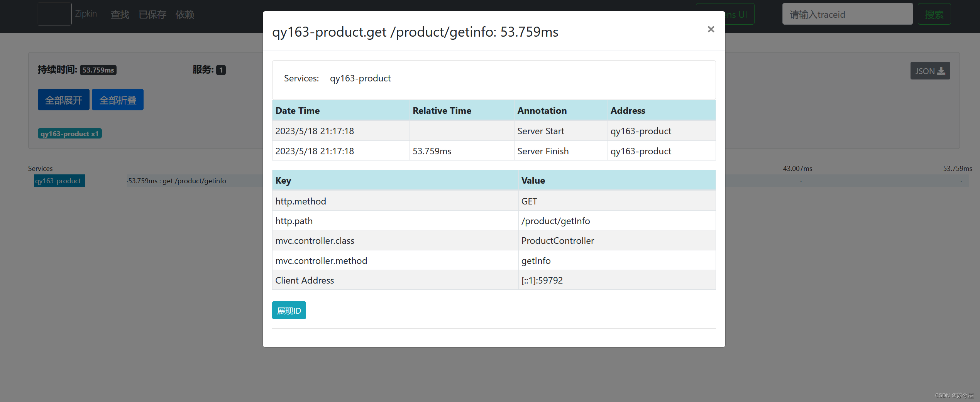980x402 pixels.
Task: Select the qy163-product service row label
Action: click(x=59, y=181)
